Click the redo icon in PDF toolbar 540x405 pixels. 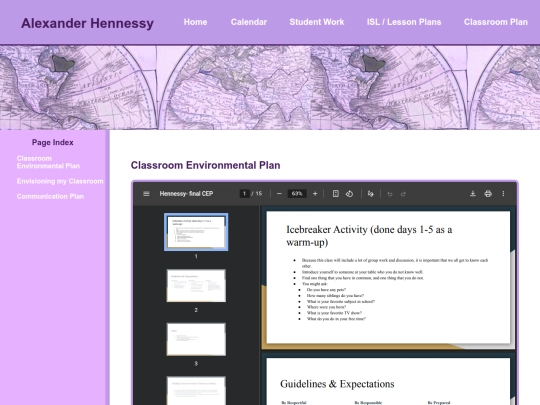pyautogui.click(x=403, y=194)
